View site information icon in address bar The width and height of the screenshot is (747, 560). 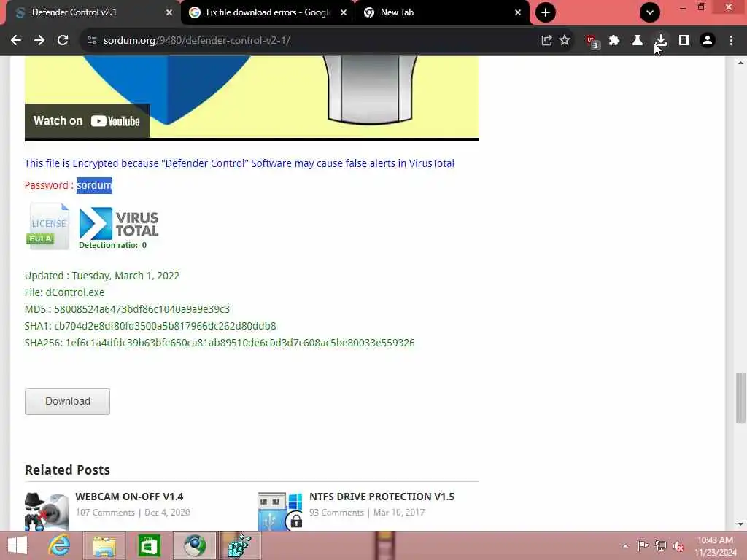(92, 41)
